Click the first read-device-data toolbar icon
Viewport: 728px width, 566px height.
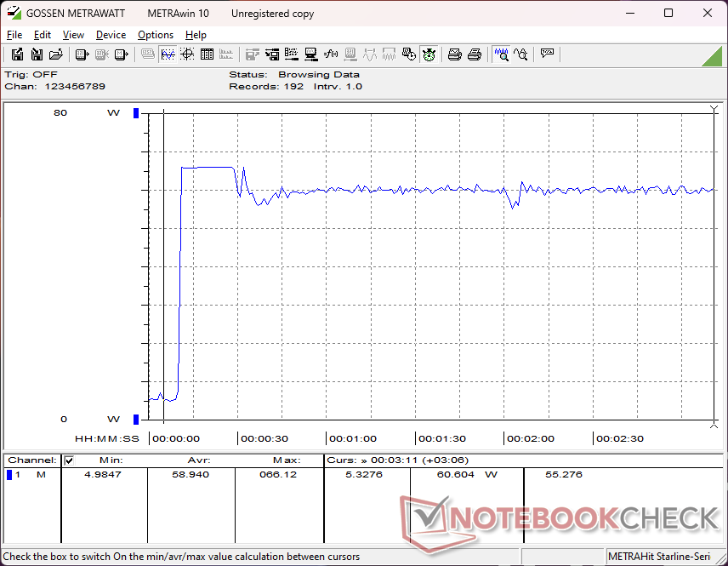[x=82, y=54]
